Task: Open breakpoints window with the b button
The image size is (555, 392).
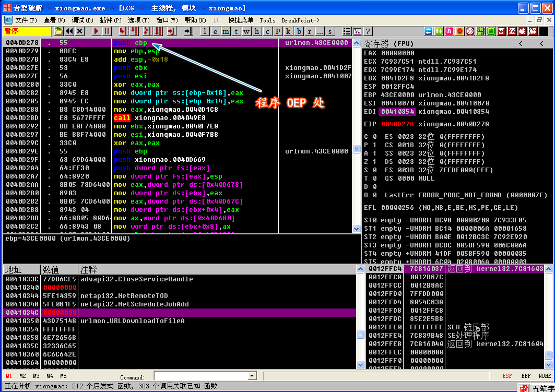Action: (299, 31)
